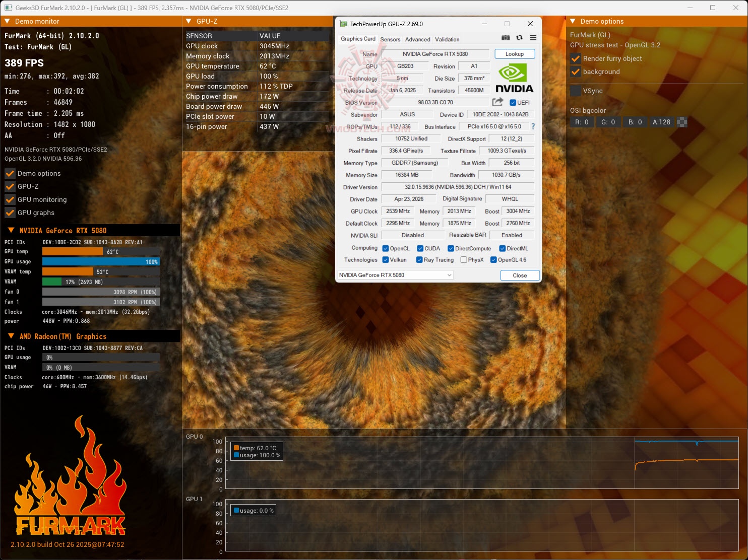Click the fan 0 RPM bar
Viewport: 748px width, 560px height.
click(x=101, y=292)
